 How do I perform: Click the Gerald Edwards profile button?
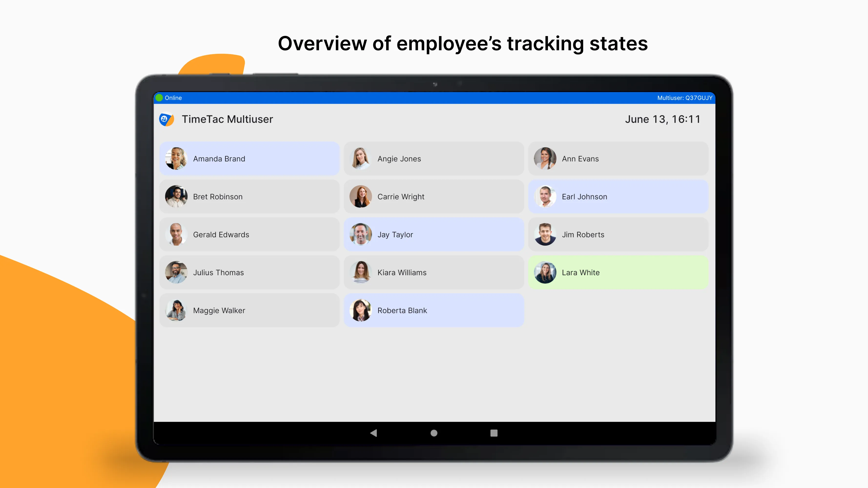point(249,234)
